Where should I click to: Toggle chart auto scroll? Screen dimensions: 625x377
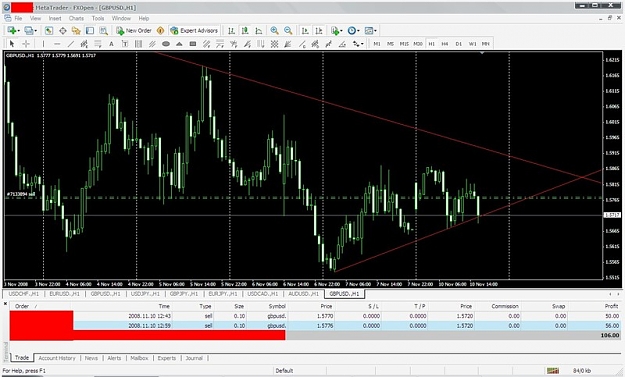[x=305, y=30]
